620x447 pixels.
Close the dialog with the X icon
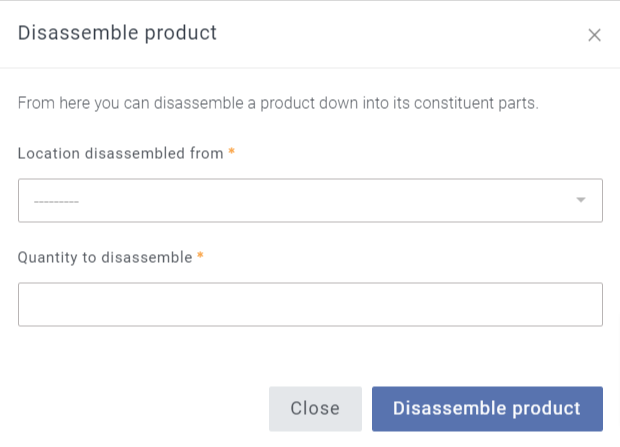coord(594,35)
